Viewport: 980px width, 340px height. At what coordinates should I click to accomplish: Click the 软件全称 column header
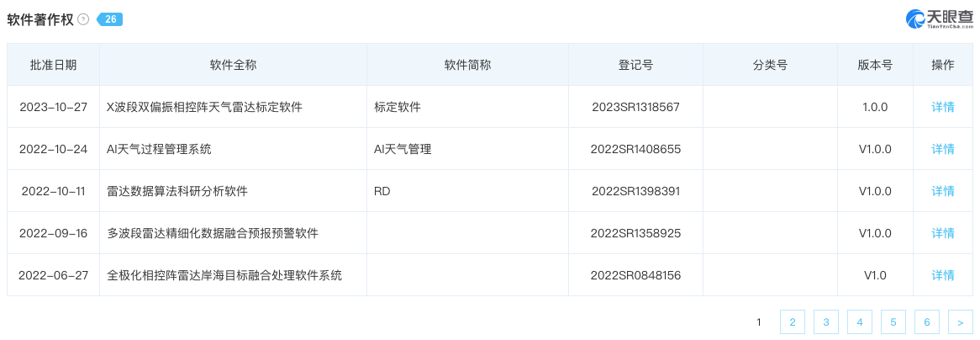233,65
